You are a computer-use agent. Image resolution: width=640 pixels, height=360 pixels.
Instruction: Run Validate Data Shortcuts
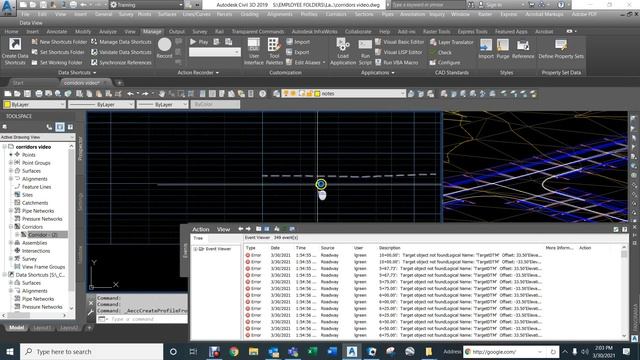[121, 52]
